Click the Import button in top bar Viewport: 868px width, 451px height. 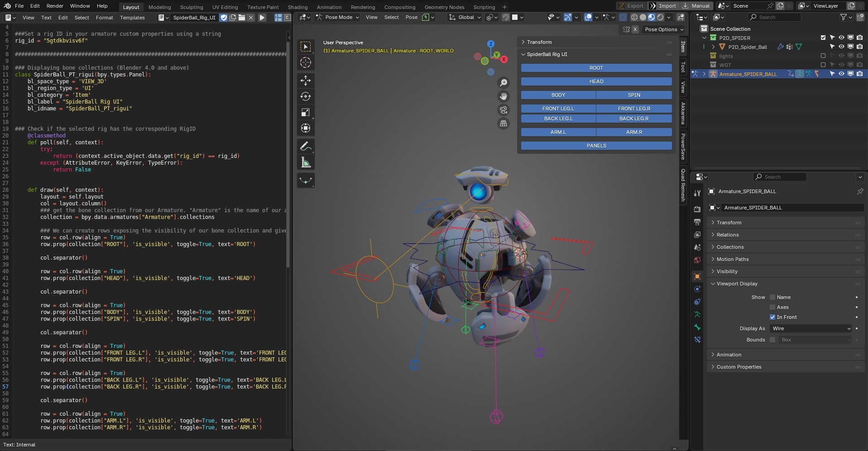click(x=663, y=6)
